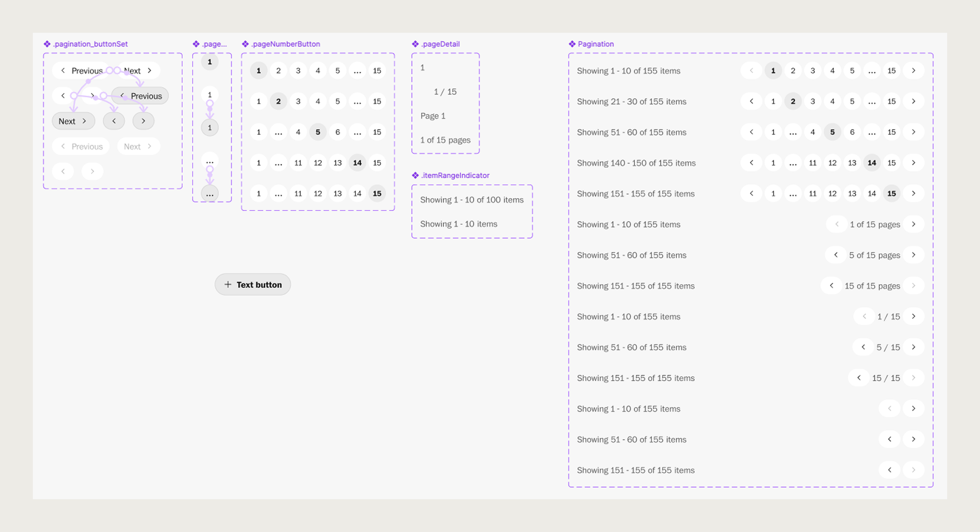Click the Pagination component diamond icon

tap(572, 44)
